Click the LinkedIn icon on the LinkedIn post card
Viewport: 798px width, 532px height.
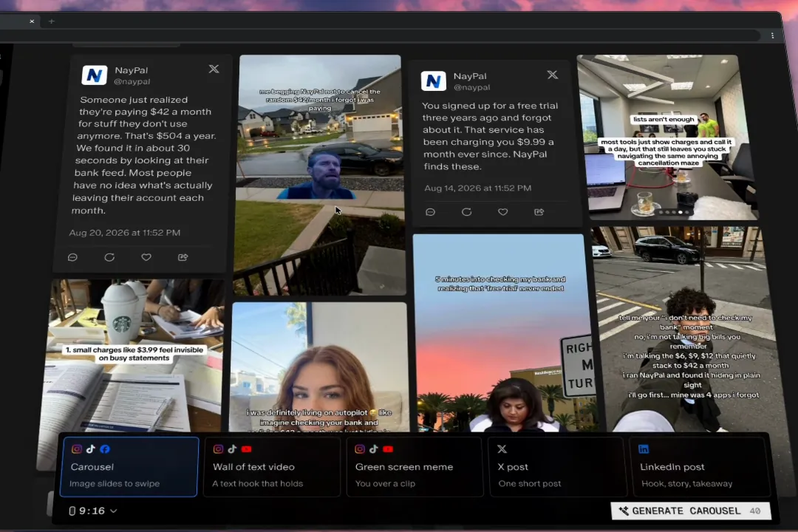(x=644, y=449)
